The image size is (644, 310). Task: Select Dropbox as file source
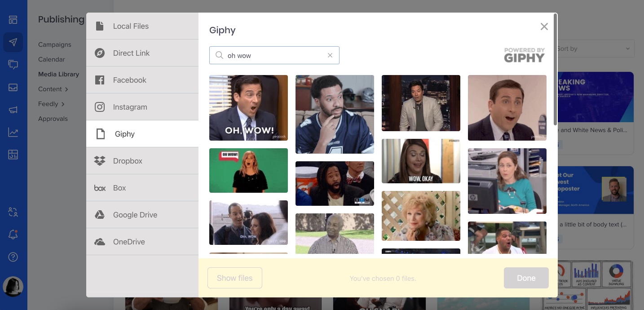pos(142,161)
